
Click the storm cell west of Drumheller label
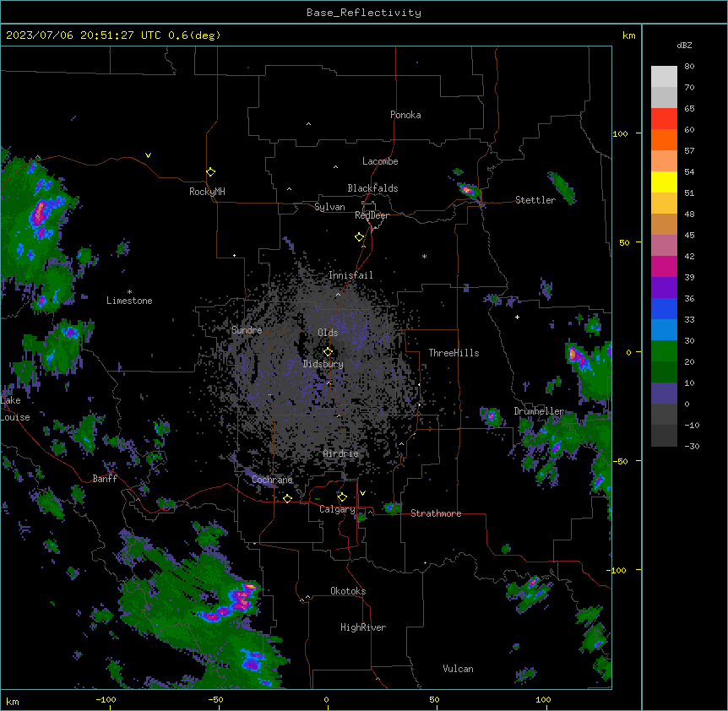[x=492, y=415]
